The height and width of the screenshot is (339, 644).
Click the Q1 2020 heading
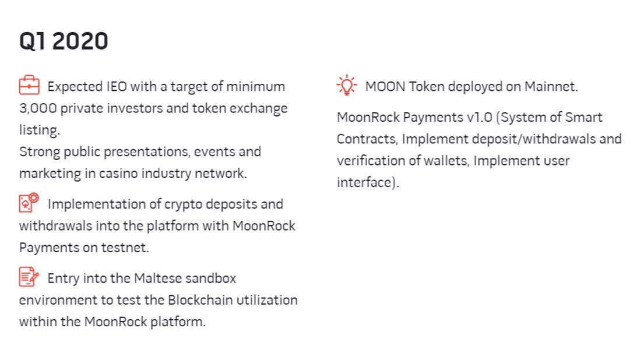(x=64, y=41)
